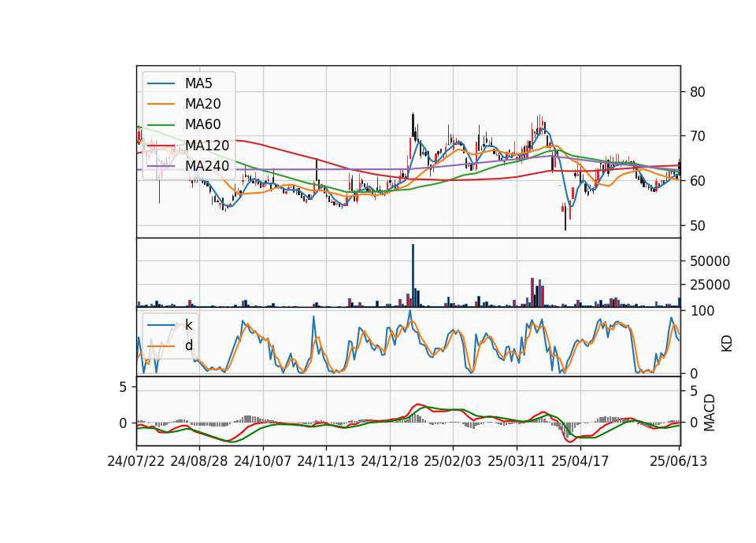
Task: Click the volume axis value 25000
Action: 710,285
